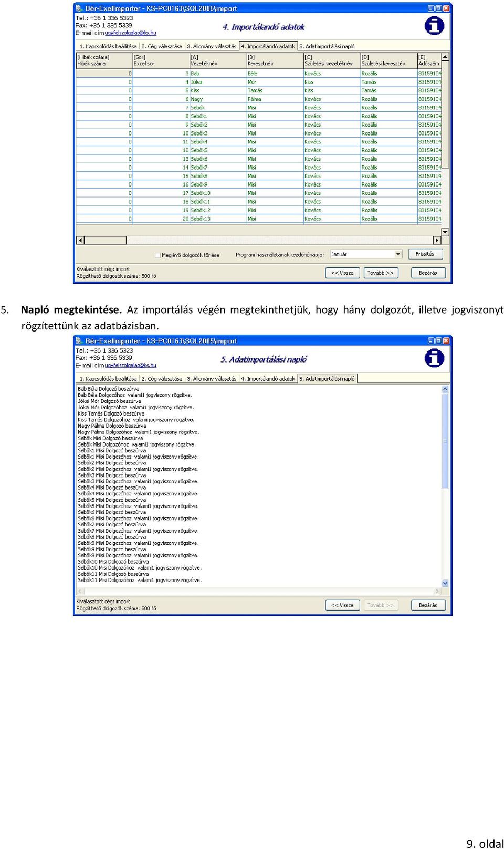
Task: Click Bezárás in the log window
Action: (428, 606)
